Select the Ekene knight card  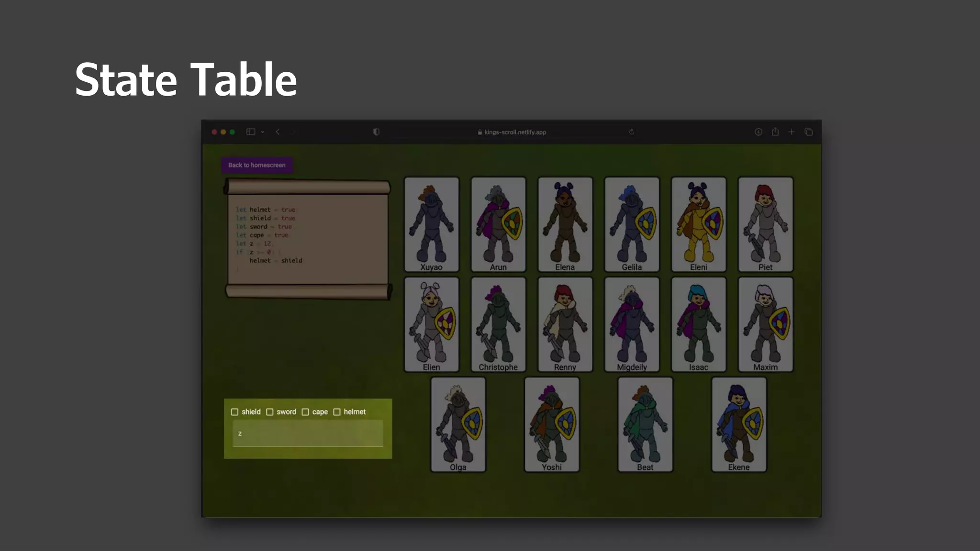(x=738, y=424)
